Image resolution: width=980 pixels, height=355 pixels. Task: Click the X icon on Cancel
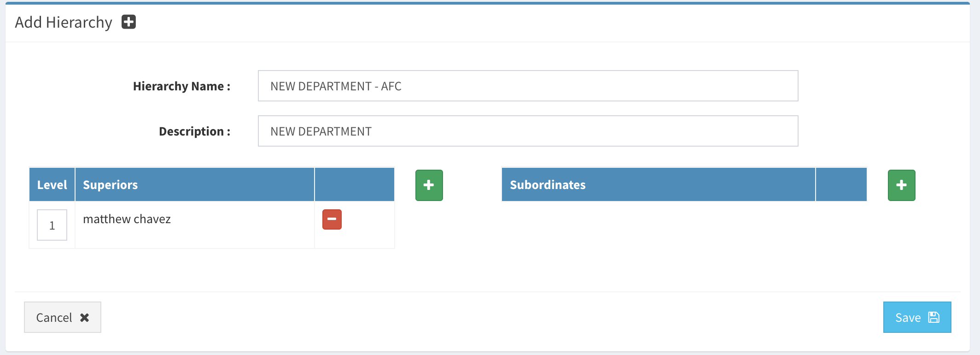[x=85, y=318]
